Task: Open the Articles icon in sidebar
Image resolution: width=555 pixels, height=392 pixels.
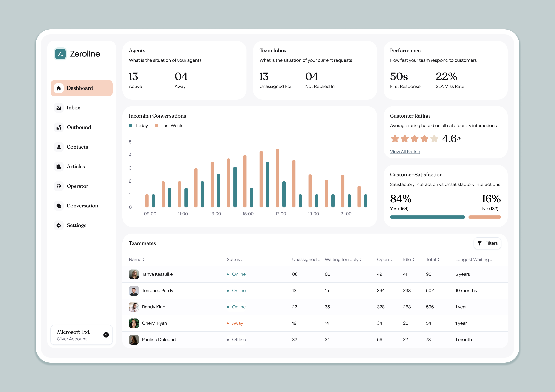Action: [x=59, y=167]
